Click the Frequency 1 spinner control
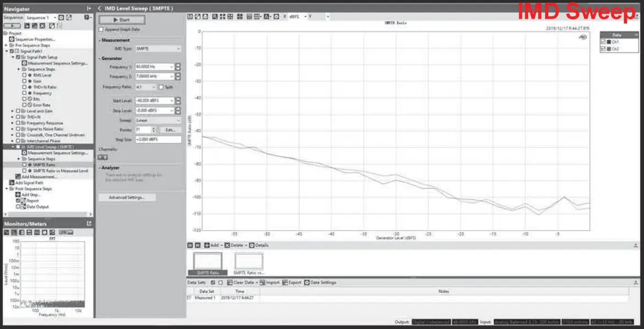The height and width of the screenshot is (329, 644). 178,66
